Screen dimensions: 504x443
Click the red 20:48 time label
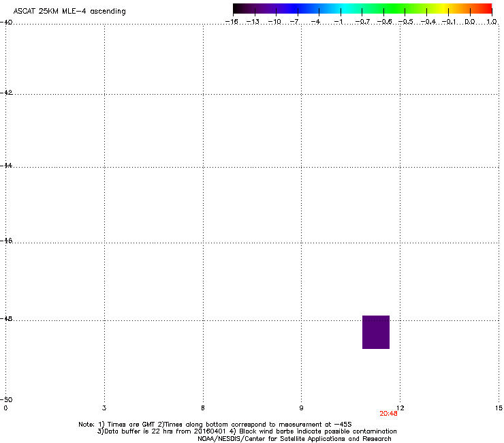[388, 414]
